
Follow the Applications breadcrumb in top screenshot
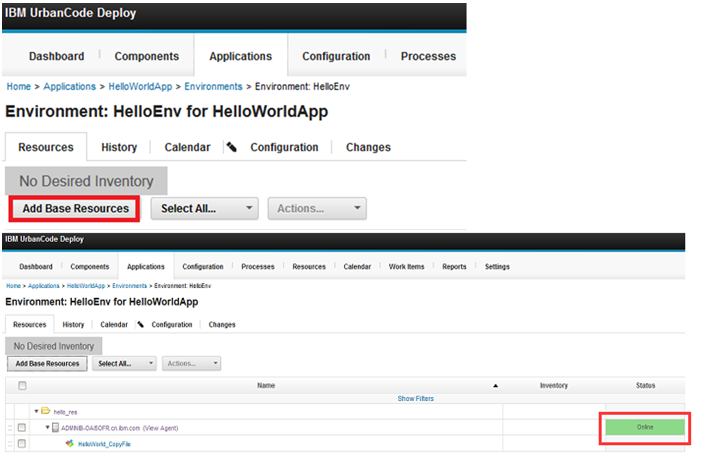click(70, 86)
